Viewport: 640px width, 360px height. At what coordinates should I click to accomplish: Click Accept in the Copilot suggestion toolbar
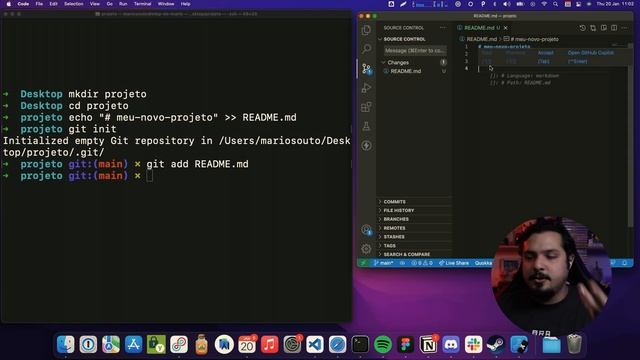[x=545, y=53]
